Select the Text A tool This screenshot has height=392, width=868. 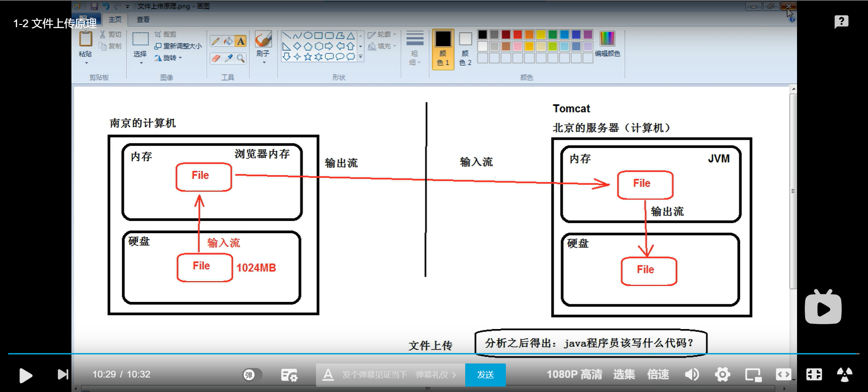(241, 41)
